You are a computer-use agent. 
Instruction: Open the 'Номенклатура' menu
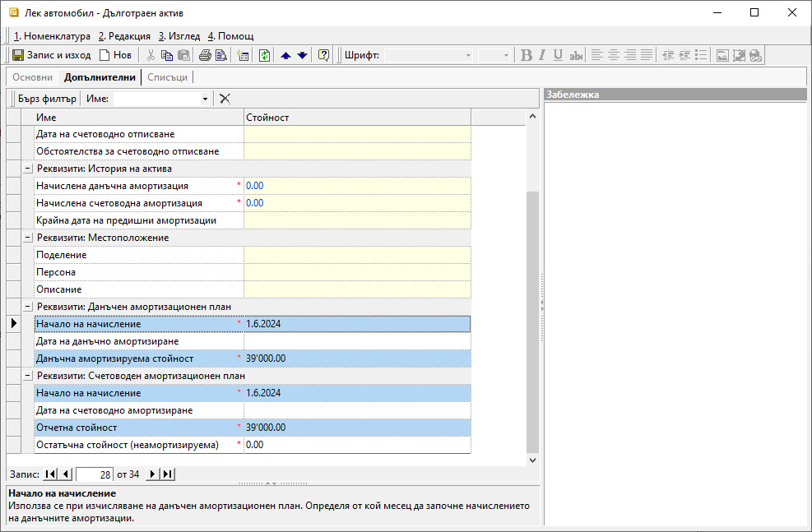tap(52, 36)
